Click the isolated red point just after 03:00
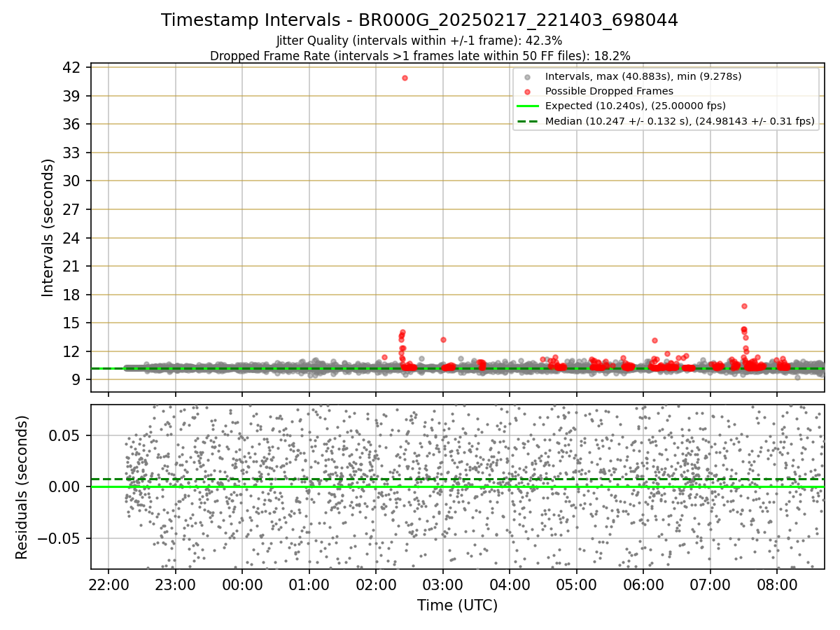The image size is (840, 630). (x=443, y=339)
